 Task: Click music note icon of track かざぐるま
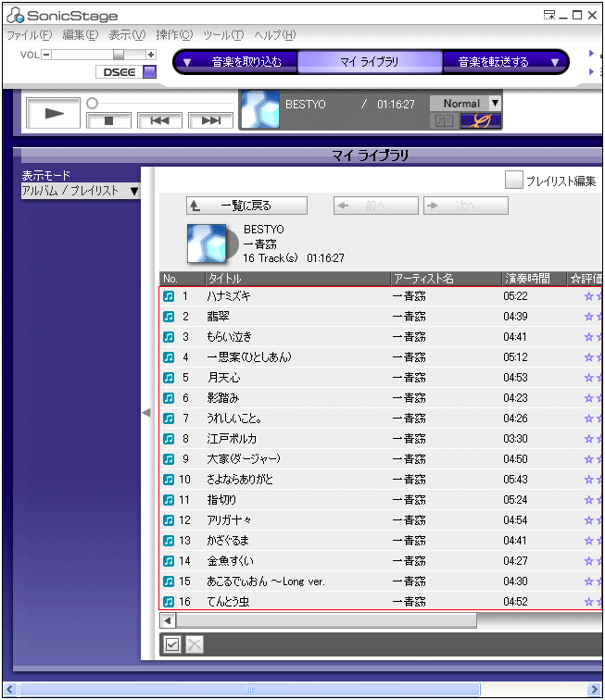click(169, 541)
